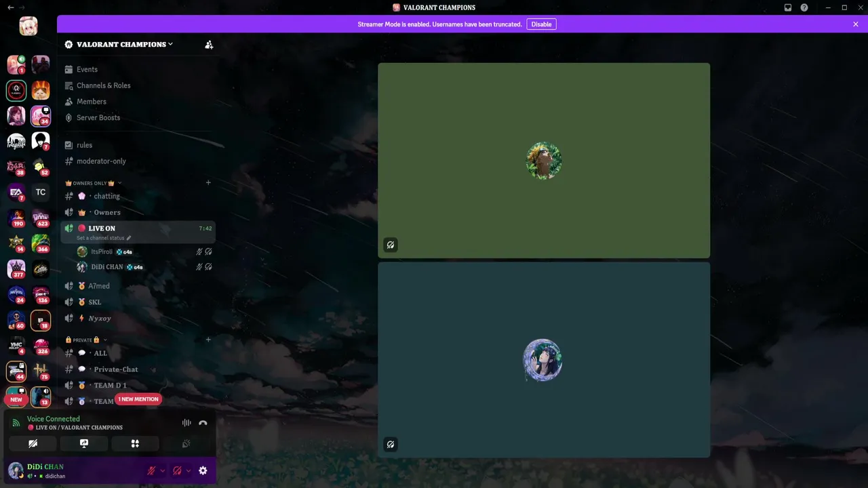Select the top participant video tile avatar
Image resolution: width=868 pixels, height=488 pixels.
(x=544, y=161)
